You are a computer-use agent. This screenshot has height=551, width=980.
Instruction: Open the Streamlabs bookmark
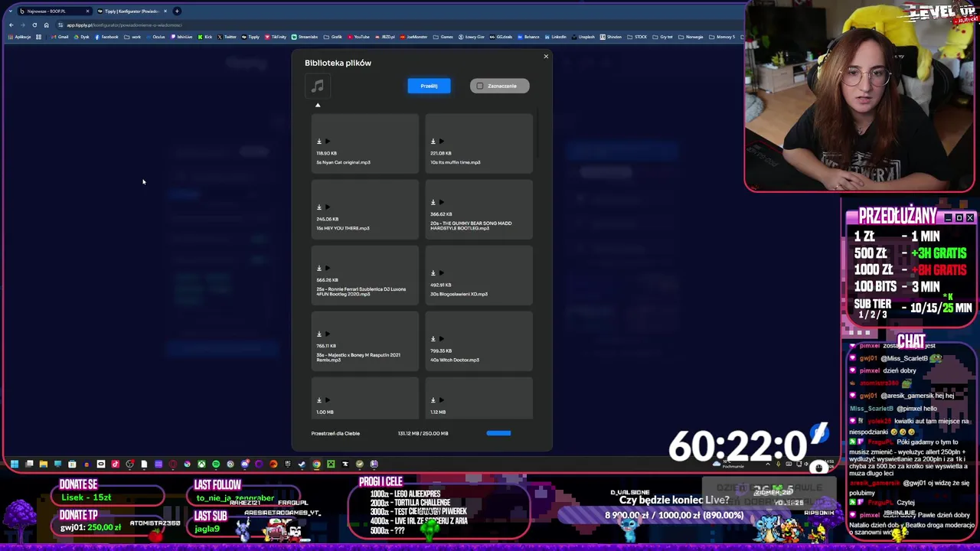[305, 37]
